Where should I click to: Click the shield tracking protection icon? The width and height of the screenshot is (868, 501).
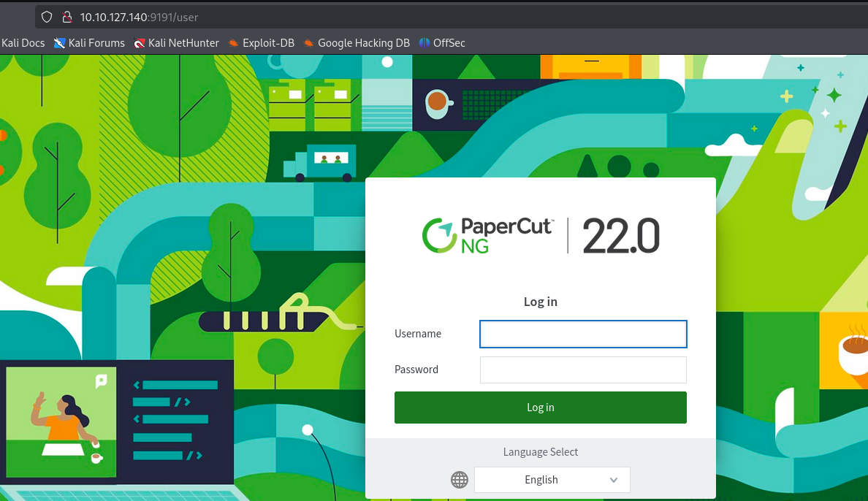(x=47, y=17)
